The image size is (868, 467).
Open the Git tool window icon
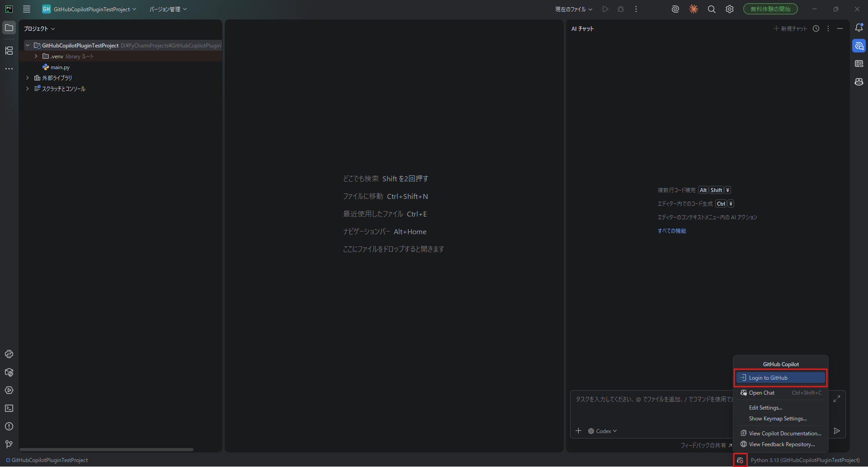9,444
